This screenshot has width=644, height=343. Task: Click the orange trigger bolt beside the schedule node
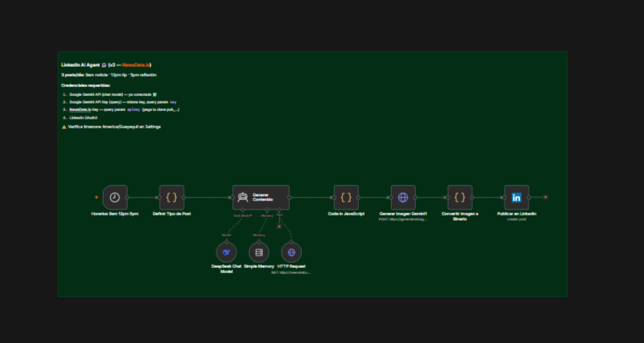point(97,197)
